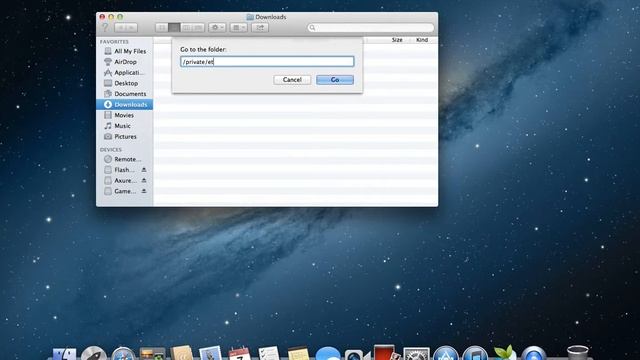Open Reminders checklist icon in Dock

tap(269, 353)
